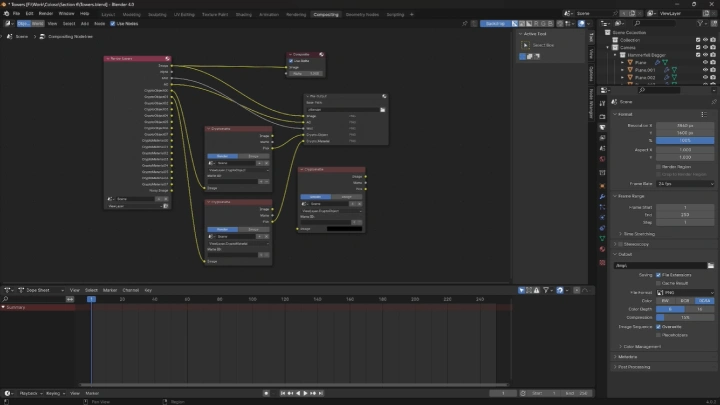Click the resolution percentage slider
Screen dimensions: 720x405
tap(685, 141)
